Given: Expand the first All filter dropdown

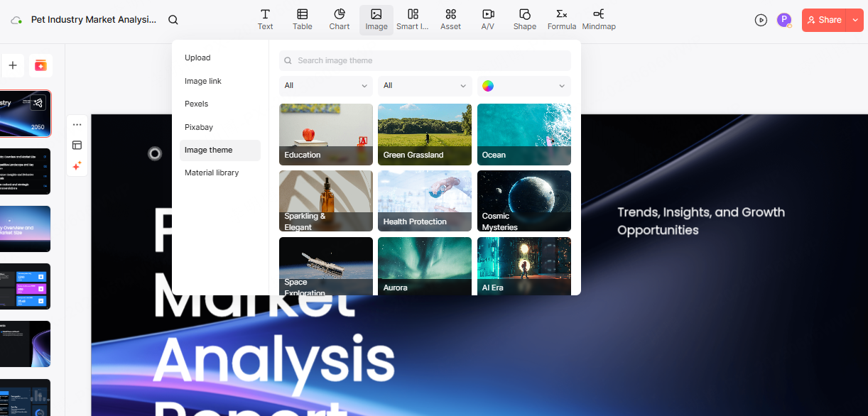Looking at the screenshot, I should coord(325,85).
